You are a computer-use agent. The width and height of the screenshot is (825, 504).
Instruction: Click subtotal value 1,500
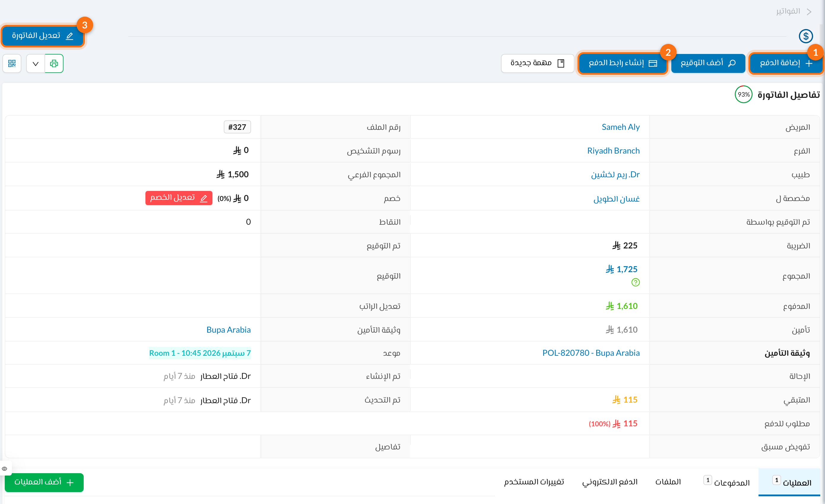tap(232, 174)
